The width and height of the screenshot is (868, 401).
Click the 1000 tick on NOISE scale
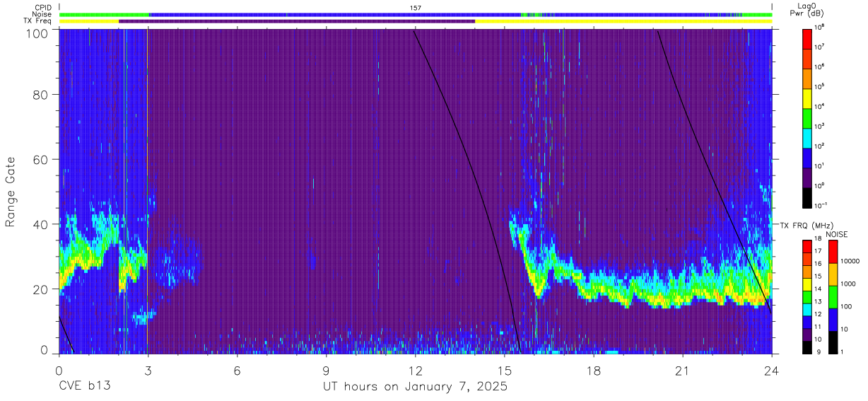coord(848,284)
